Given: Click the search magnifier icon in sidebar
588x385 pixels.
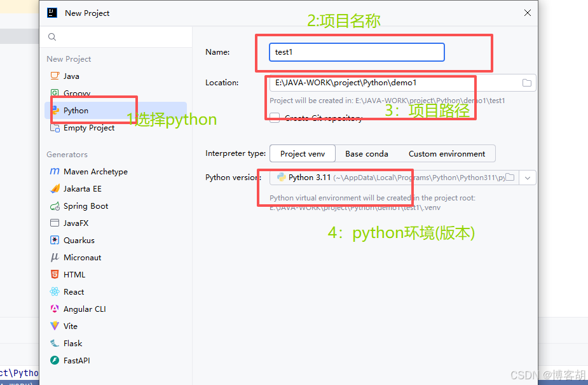Looking at the screenshot, I should point(52,37).
